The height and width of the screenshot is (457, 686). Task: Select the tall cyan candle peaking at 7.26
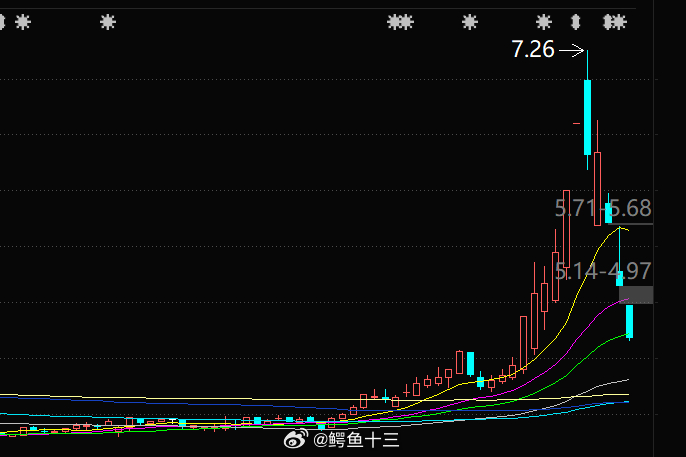pos(588,110)
